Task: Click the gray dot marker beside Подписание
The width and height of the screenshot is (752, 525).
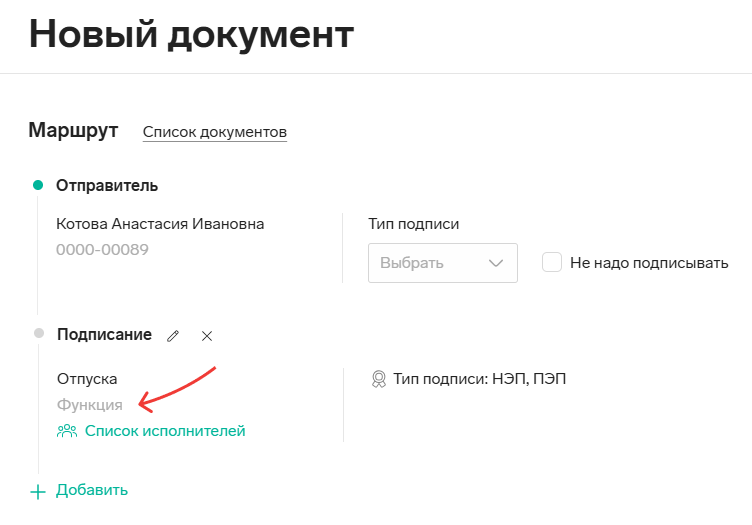Action: [39, 333]
